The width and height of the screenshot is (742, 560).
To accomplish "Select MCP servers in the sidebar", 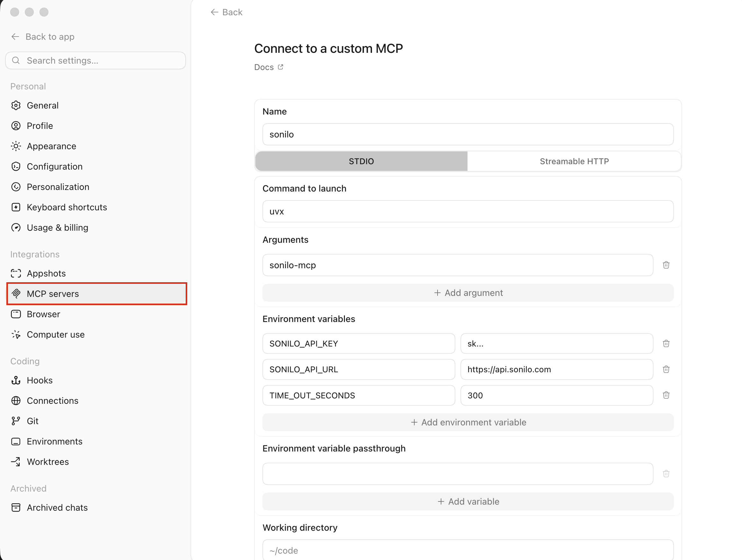I will 96,294.
